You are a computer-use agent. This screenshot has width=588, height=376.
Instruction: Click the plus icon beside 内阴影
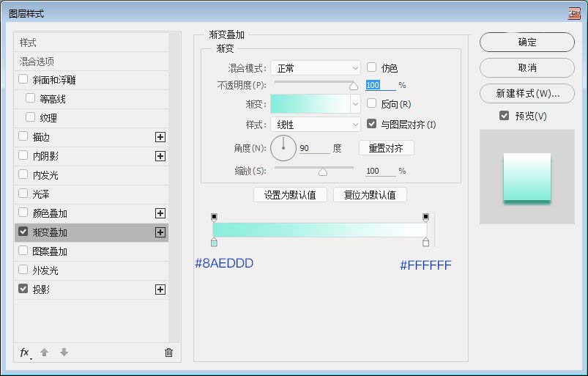pyautogui.click(x=160, y=156)
